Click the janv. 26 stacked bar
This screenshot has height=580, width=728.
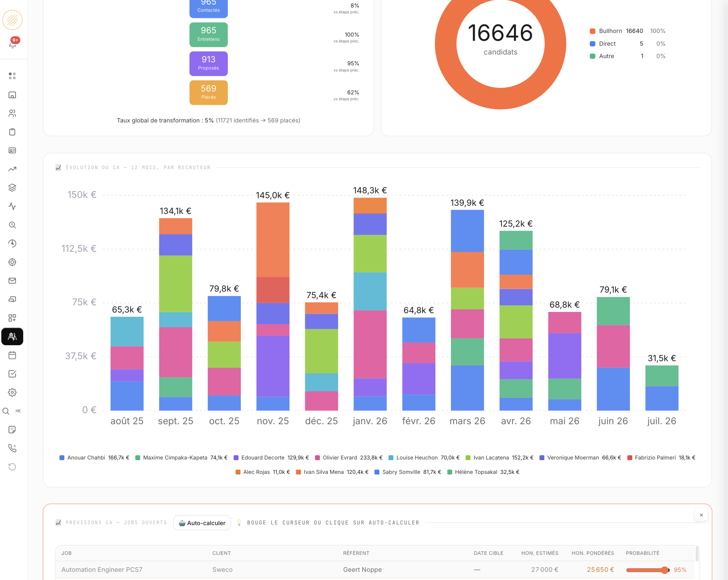click(x=370, y=304)
